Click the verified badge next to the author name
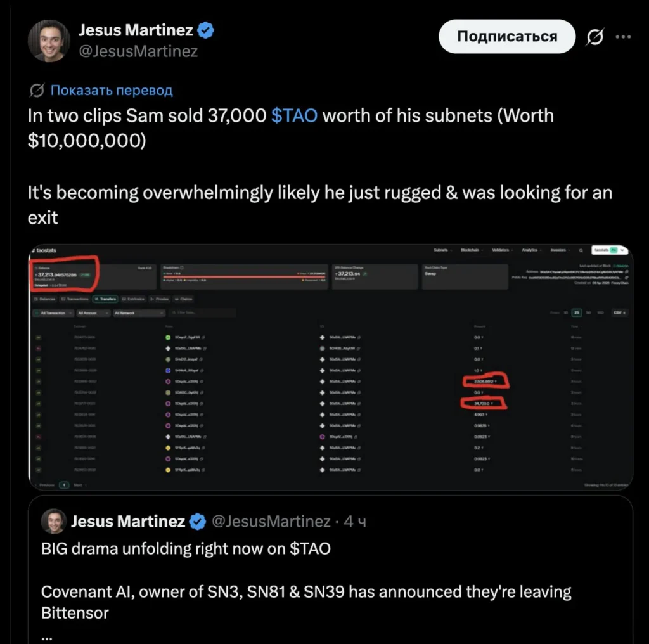Viewport: 649px width, 644px height. 207,30
